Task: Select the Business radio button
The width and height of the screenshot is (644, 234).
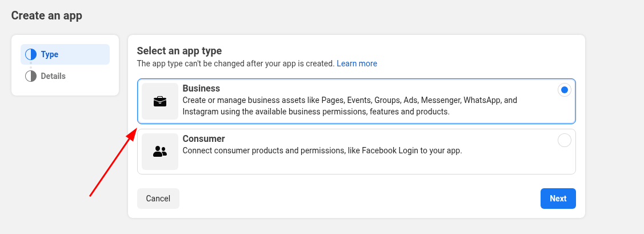Action: (564, 90)
